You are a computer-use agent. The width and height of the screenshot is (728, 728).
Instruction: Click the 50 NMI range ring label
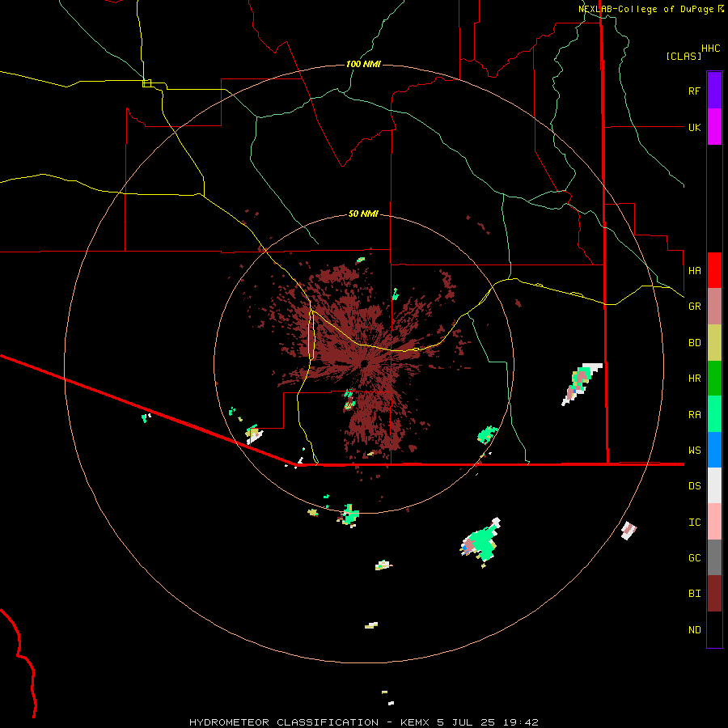(x=363, y=214)
